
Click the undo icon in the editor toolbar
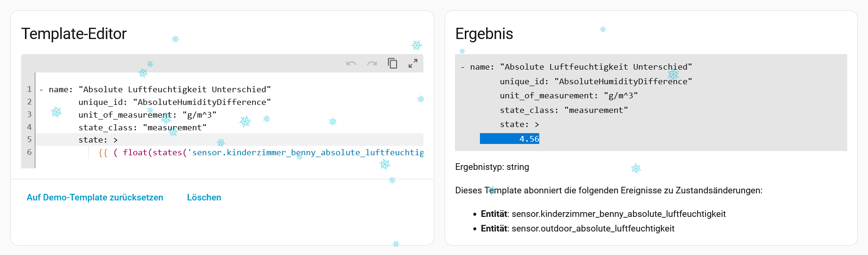click(351, 64)
